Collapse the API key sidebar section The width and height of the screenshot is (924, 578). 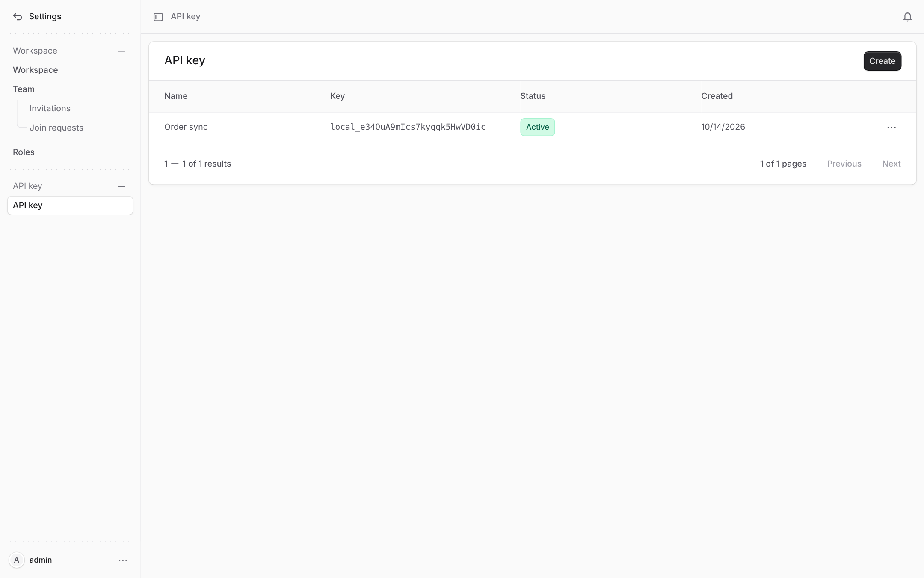(x=121, y=186)
